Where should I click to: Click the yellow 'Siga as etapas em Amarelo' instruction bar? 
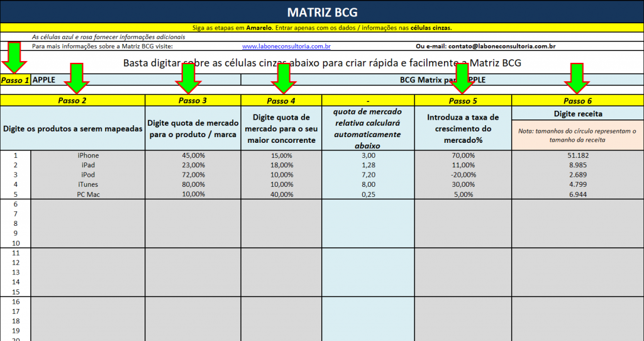point(322,28)
